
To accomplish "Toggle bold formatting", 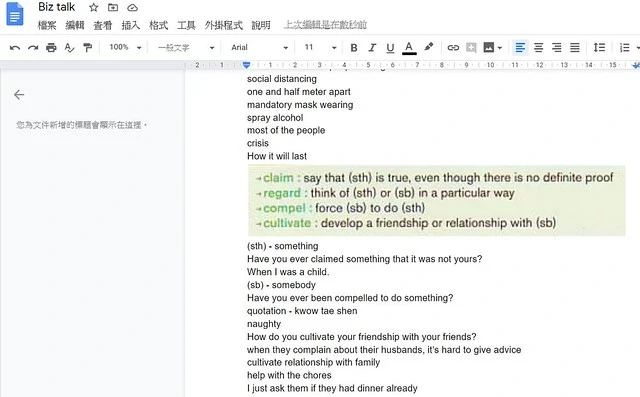I will point(354,48).
